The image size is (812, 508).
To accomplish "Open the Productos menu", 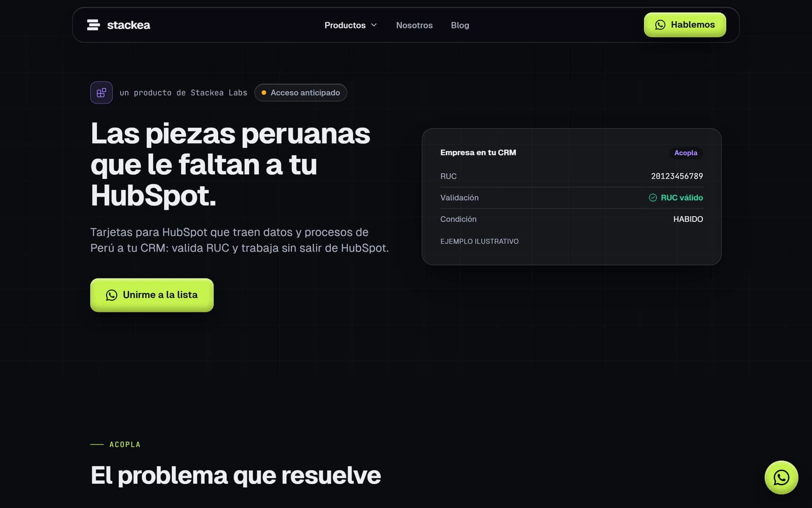I will click(x=351, y=25).
